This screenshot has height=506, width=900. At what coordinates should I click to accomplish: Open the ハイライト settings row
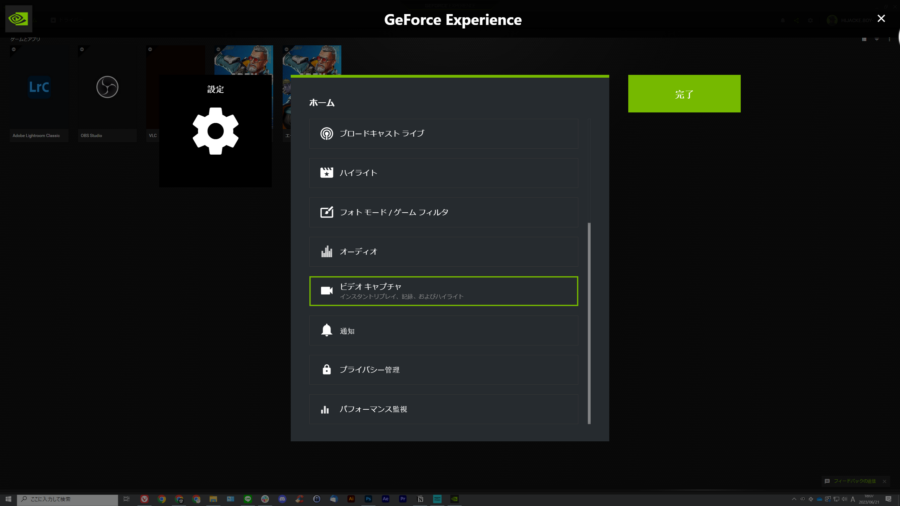point(443,173)
